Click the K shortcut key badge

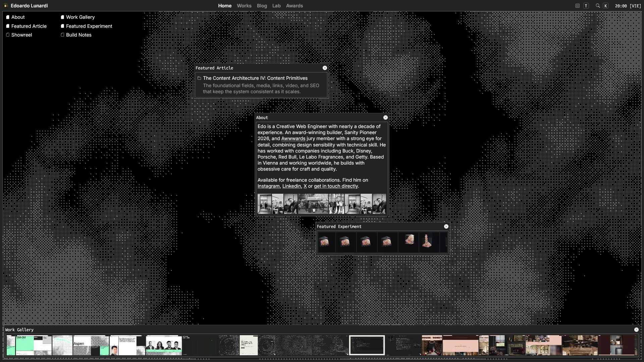(606, 6)
